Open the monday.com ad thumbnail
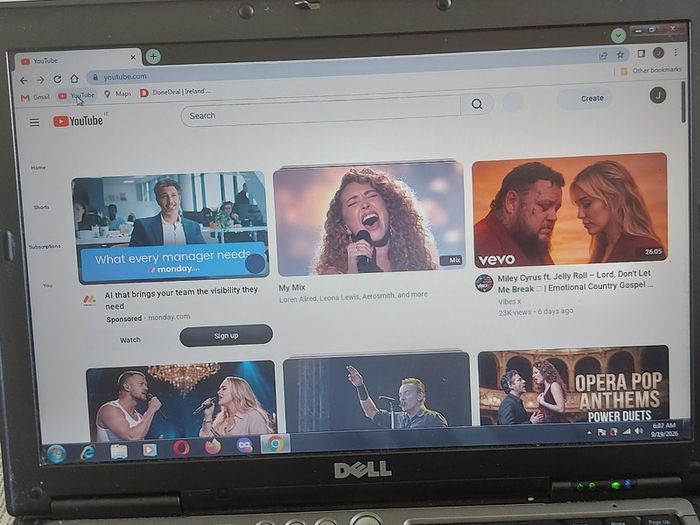The height and width of the screenshot is (525, 700). click(x=170, y=227)
